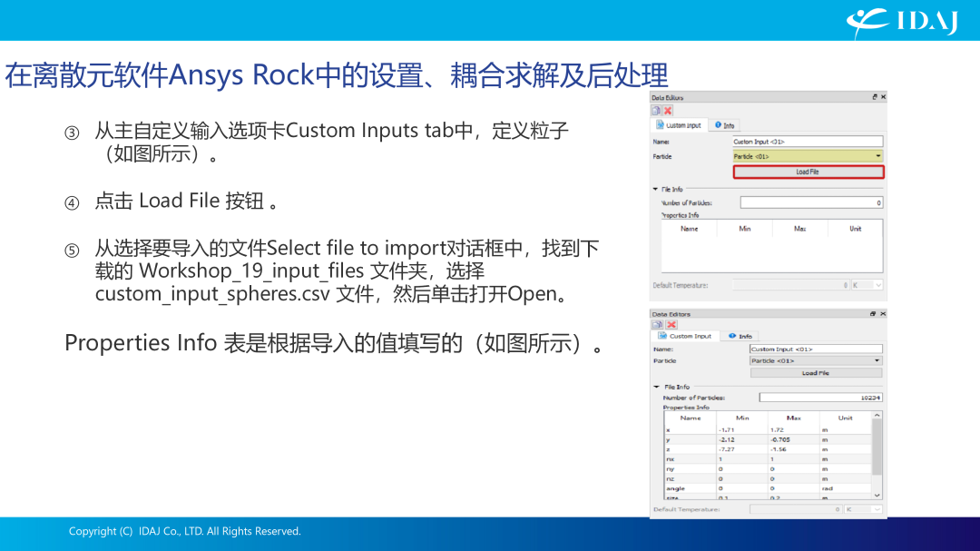Image resolution: width=980 pixels, height=551 pixels.
Task: Click the red X delete icon in the empty-table panel
Action: pos(668,111)
